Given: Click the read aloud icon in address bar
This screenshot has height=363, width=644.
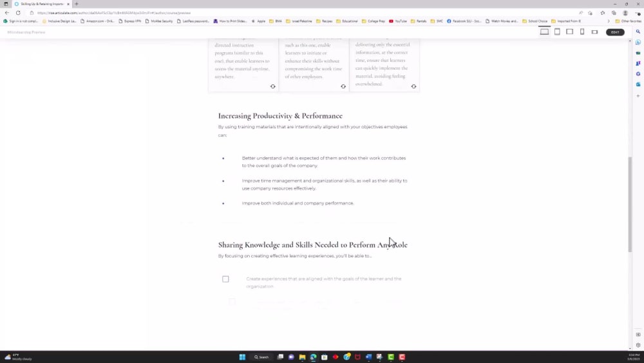Looking at the screenshot, I should [581, 13].
